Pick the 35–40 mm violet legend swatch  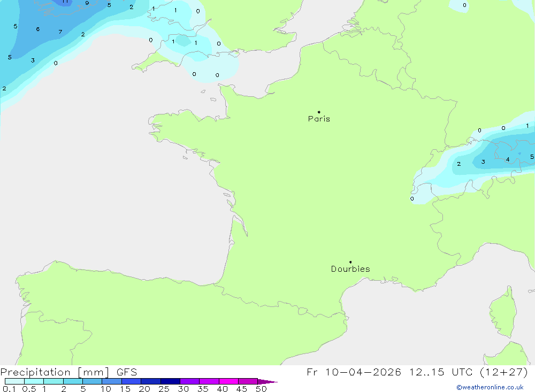pos(209,381)
